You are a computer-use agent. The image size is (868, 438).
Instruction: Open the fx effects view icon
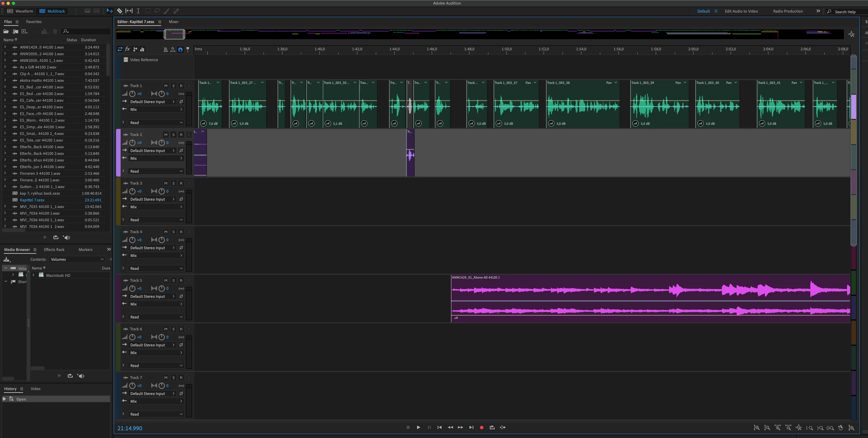click(x=128, y=49)
